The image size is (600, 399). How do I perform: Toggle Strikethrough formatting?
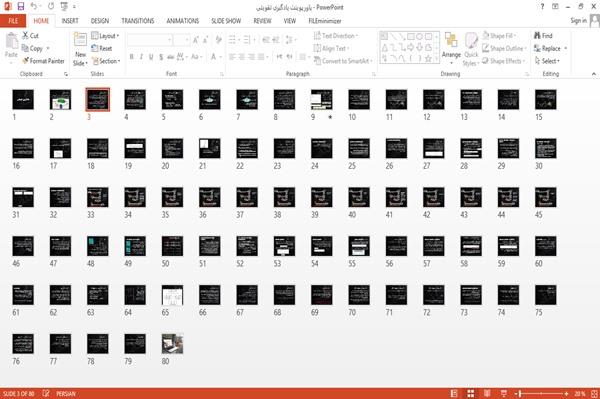coord(171,57)
